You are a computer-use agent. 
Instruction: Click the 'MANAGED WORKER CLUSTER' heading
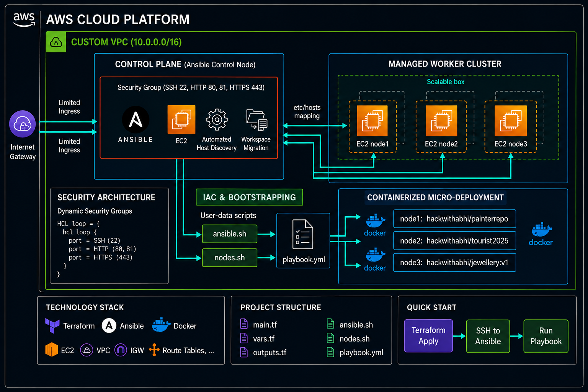click(x=445, y=64)
